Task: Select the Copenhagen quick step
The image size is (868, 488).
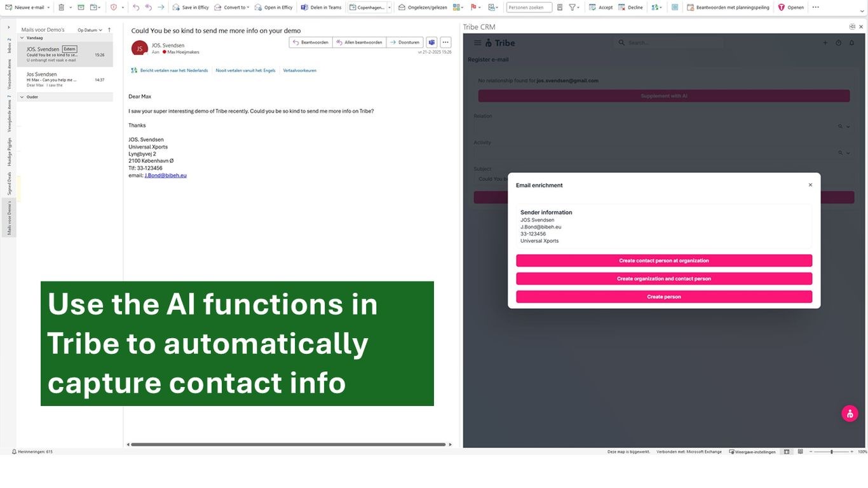Action: coord(367,8)
